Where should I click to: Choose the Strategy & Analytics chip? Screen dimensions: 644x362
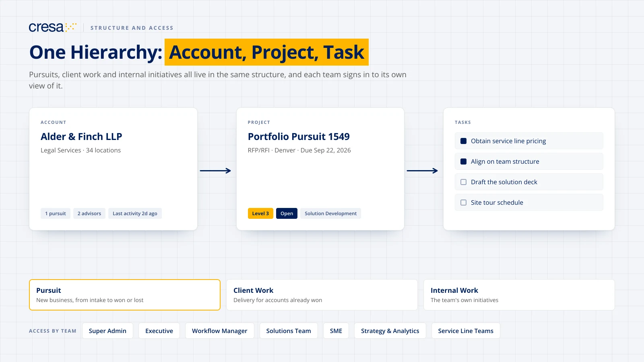pos(390,331)
